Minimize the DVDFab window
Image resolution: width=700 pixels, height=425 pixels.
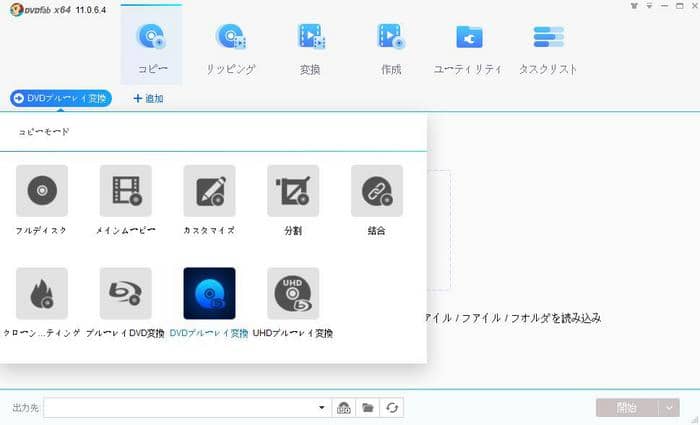(664, 6)
